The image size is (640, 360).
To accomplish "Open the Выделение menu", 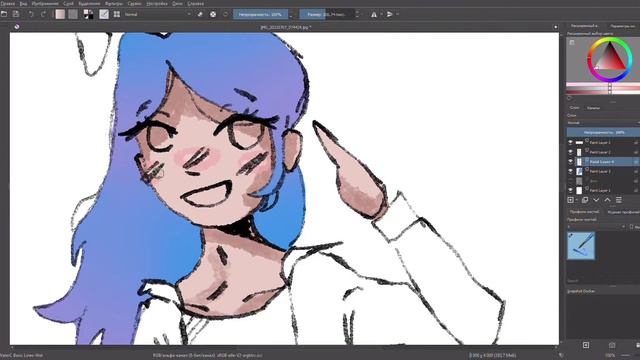I will [x=89, y=3].
